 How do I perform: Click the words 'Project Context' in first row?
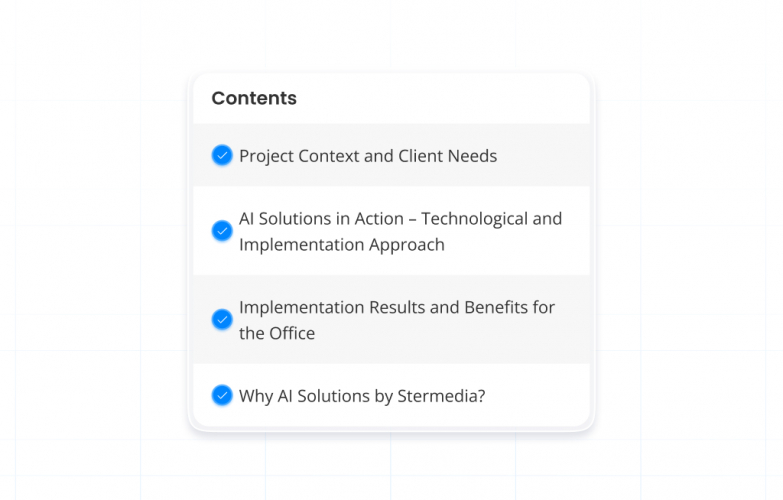(x=296, y=156)
